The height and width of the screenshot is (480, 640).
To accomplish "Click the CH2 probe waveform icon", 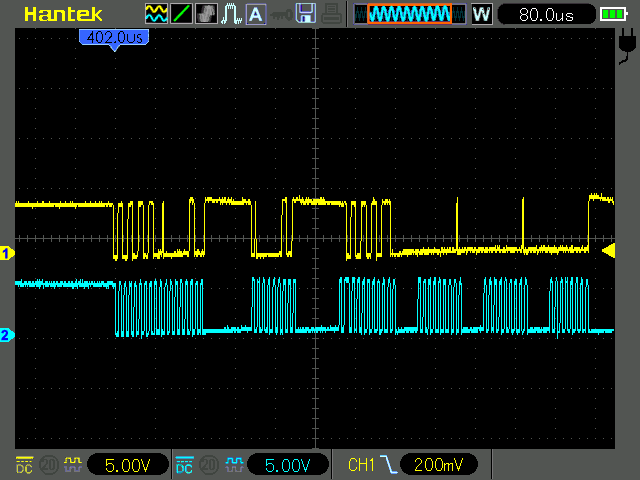I will [x=234, y=464].
